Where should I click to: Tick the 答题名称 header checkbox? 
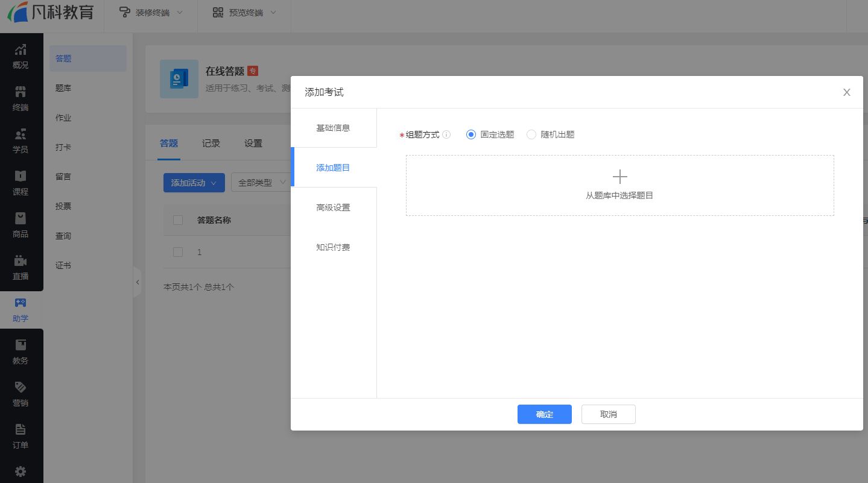(x=178, y=220)
